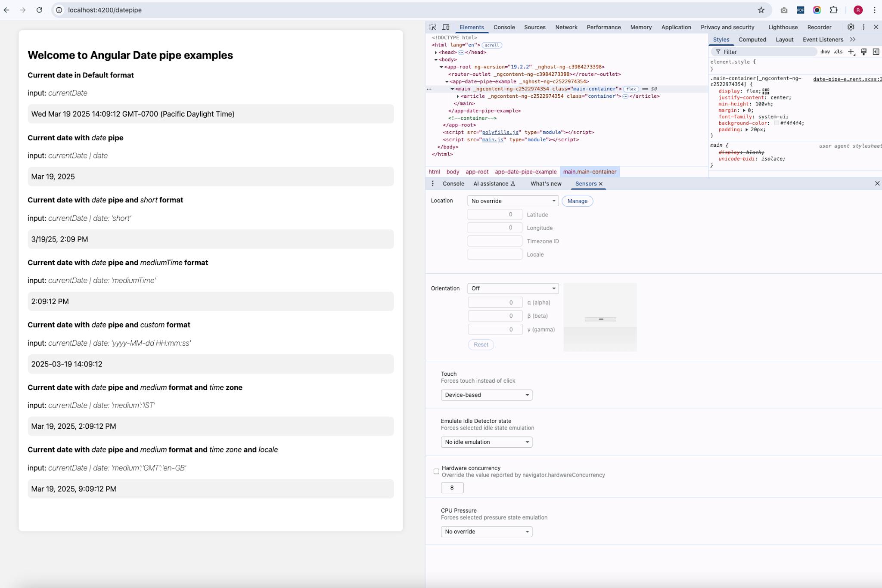
Task: Click the .cls class editor icon
Action: 838,52
